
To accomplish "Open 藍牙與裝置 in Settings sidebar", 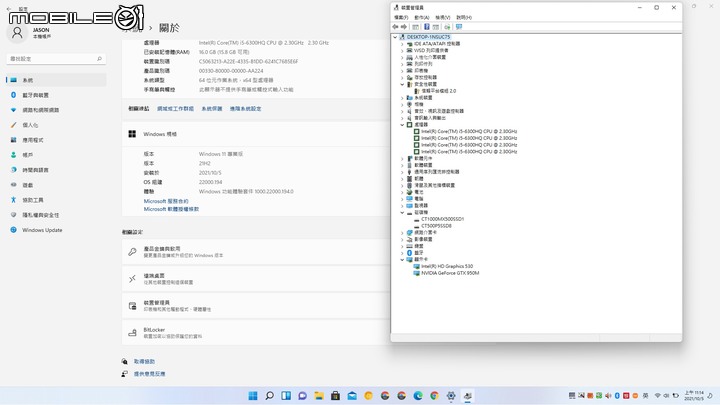I will (56, 95).
